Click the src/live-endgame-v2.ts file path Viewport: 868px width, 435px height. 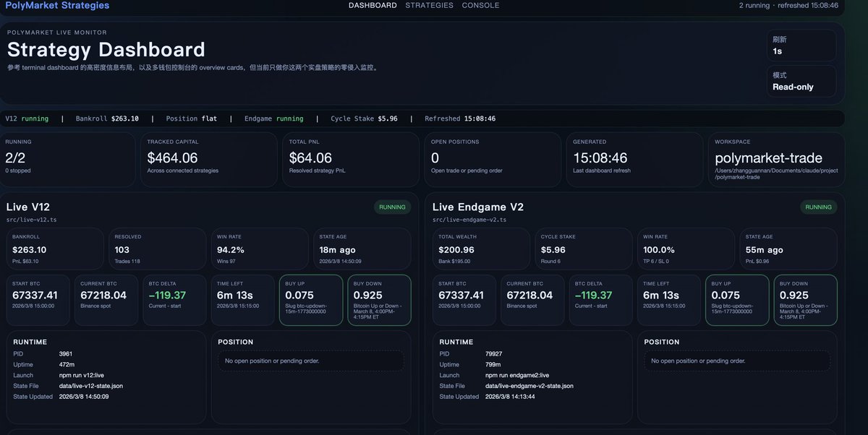469,219
